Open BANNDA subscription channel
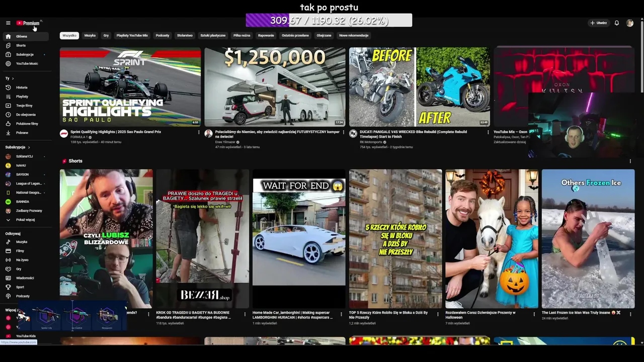644x362 pixels. [25, 202]
